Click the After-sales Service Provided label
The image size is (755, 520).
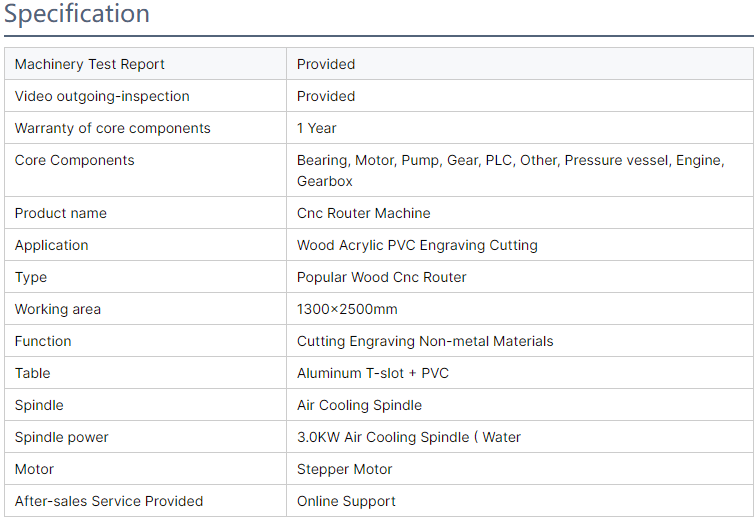tap(109, 501)
